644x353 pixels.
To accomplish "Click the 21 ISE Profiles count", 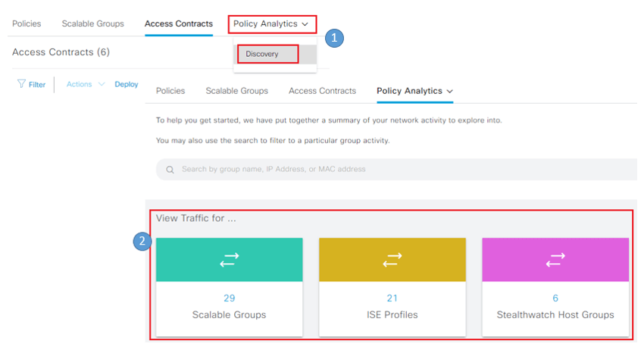I will pos(392,298).
